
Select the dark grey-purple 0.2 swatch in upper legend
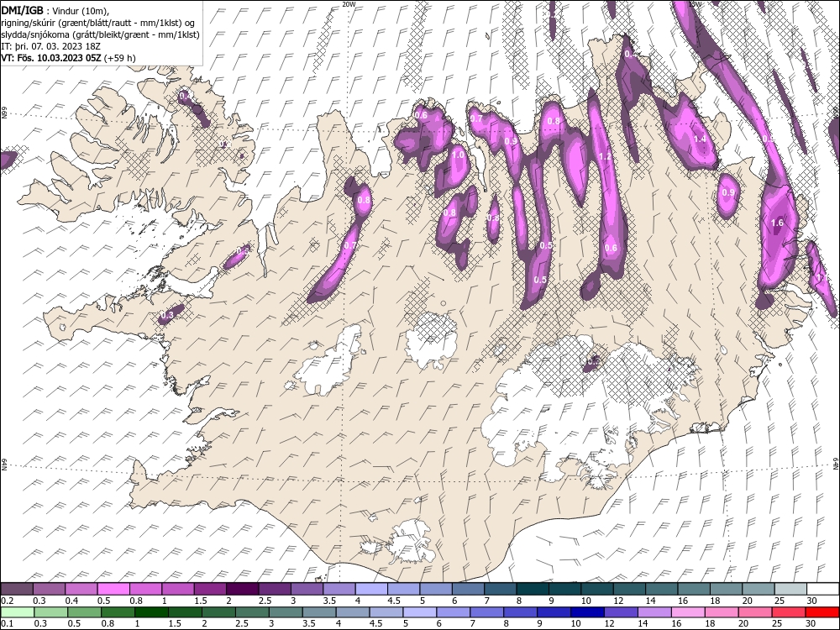17,589
